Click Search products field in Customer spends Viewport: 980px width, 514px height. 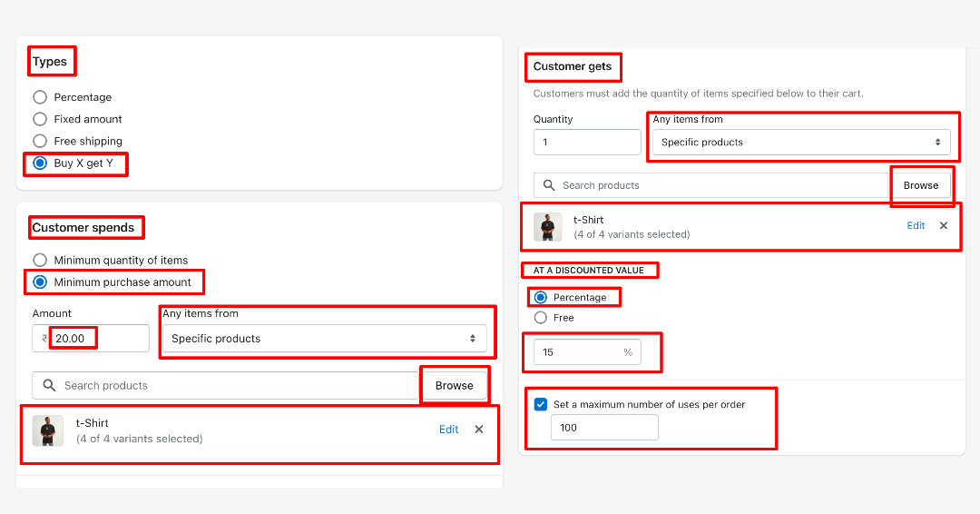226,386
